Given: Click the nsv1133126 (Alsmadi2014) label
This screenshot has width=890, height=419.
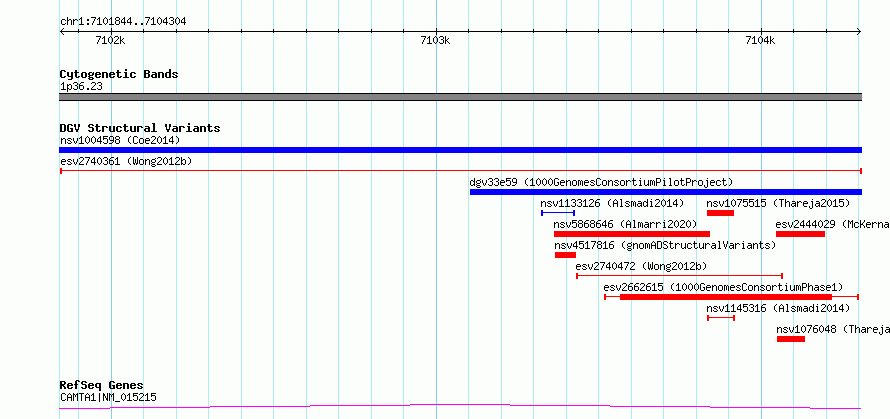Looking at the screenshot, I should [612, 203].
